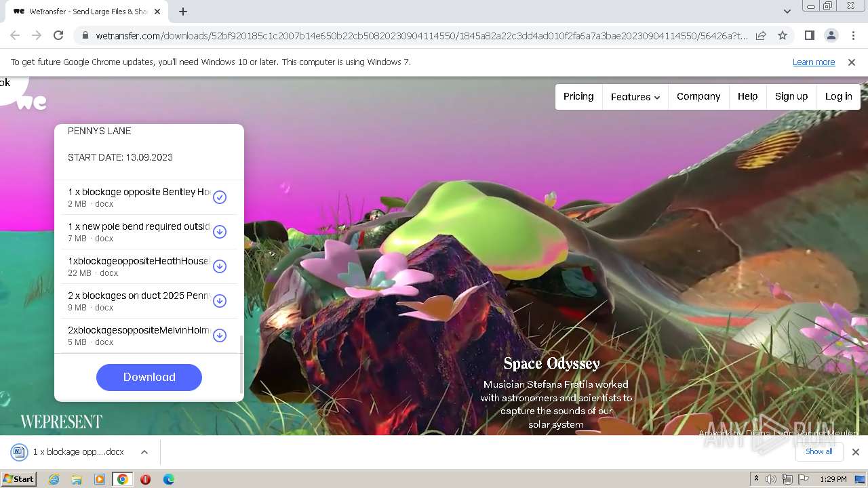Select '1 x blockage opposite Bentley Ho' file name
Viewport: 868px width, 488px height.
click(x=139, y=192)
